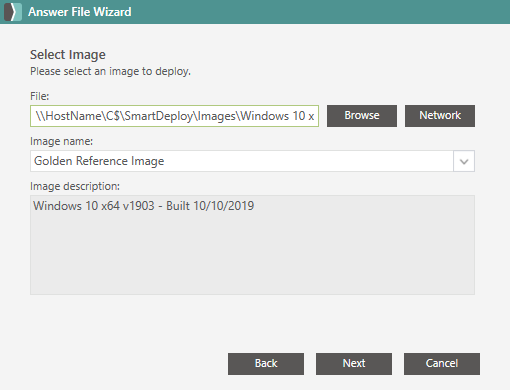
Task: Proceed with the Next button
Action: pos(354,364)
